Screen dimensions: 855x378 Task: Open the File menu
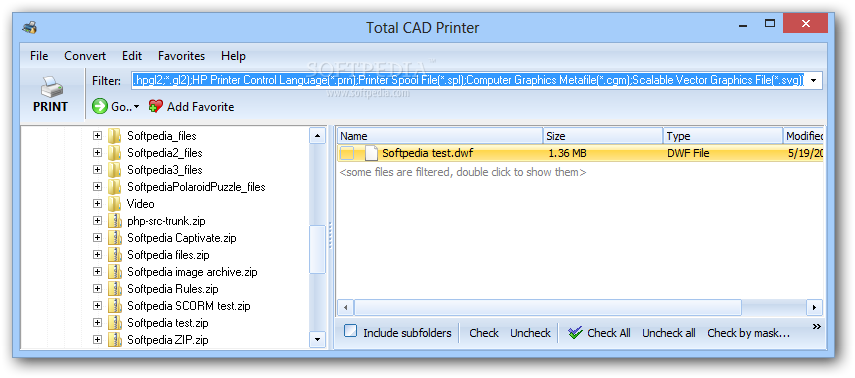coord(39,56)
